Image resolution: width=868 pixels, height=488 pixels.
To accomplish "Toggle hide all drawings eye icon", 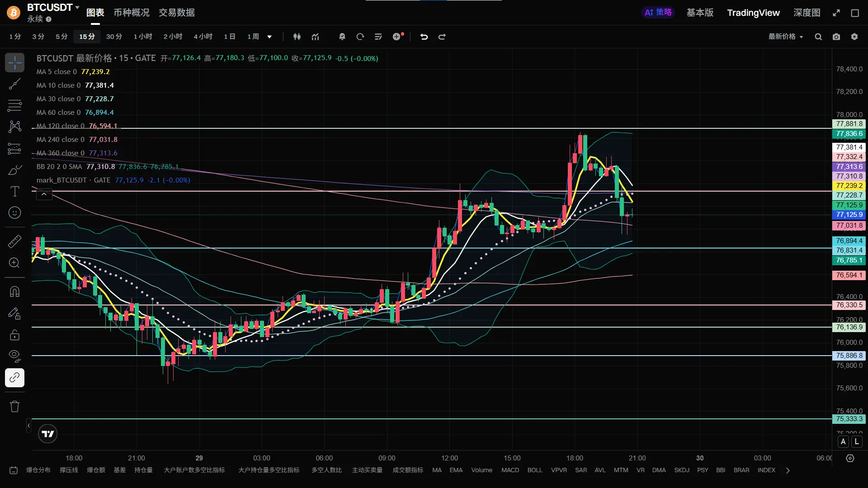I will [x=14, y=356].
